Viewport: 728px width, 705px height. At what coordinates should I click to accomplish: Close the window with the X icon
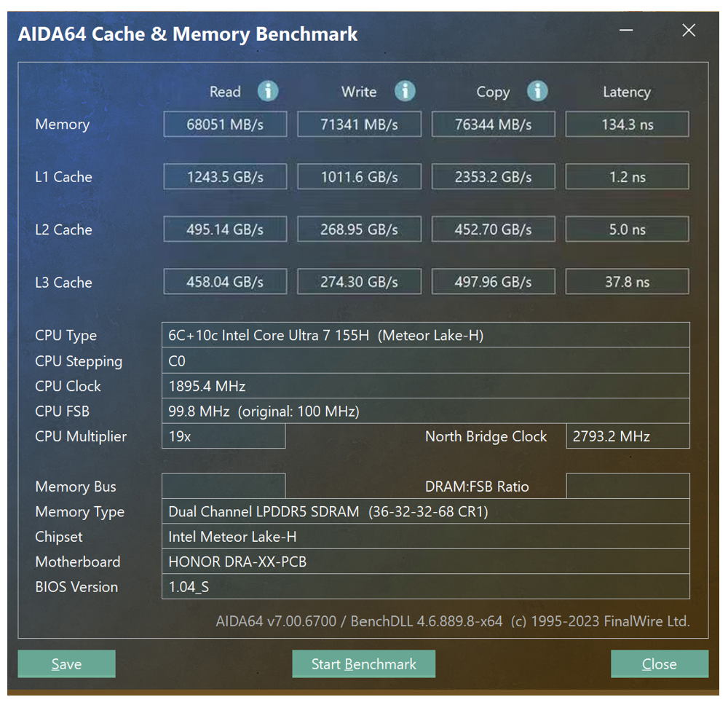[x=689, y=30]
